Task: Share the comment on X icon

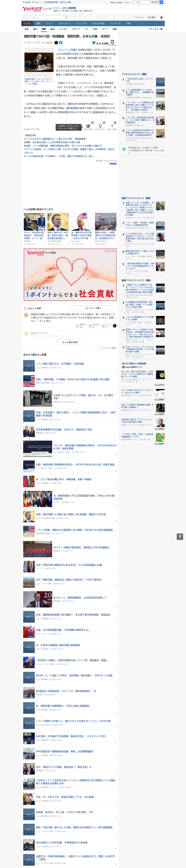Action: click(114, 326)
